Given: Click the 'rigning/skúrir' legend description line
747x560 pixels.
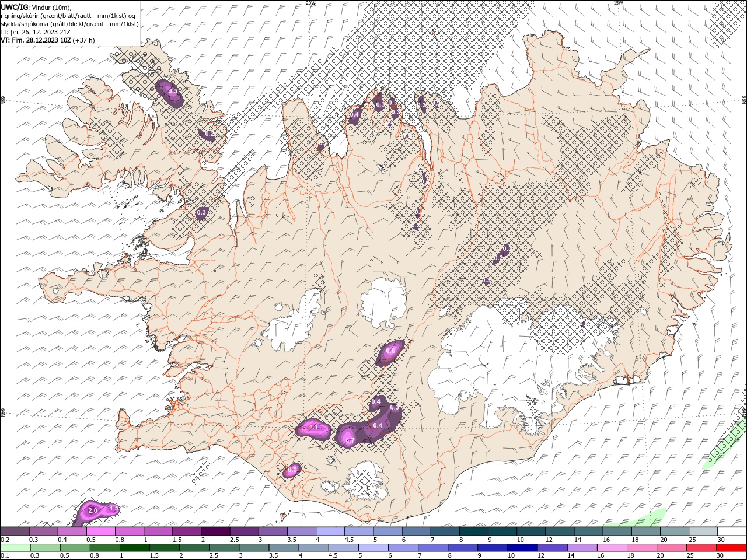Looking at the screenshot, I should (x=69, y=16).
